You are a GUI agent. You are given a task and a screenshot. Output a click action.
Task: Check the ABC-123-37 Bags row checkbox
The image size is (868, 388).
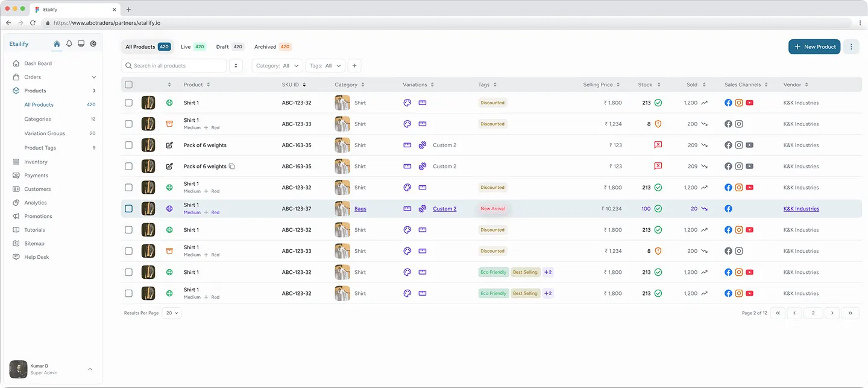128,209
